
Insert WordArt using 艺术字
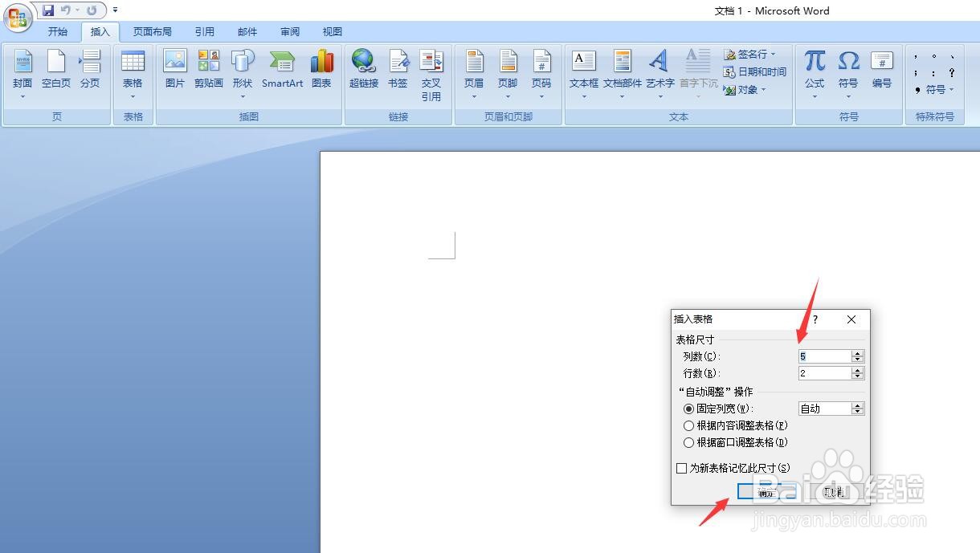point(659,71)
